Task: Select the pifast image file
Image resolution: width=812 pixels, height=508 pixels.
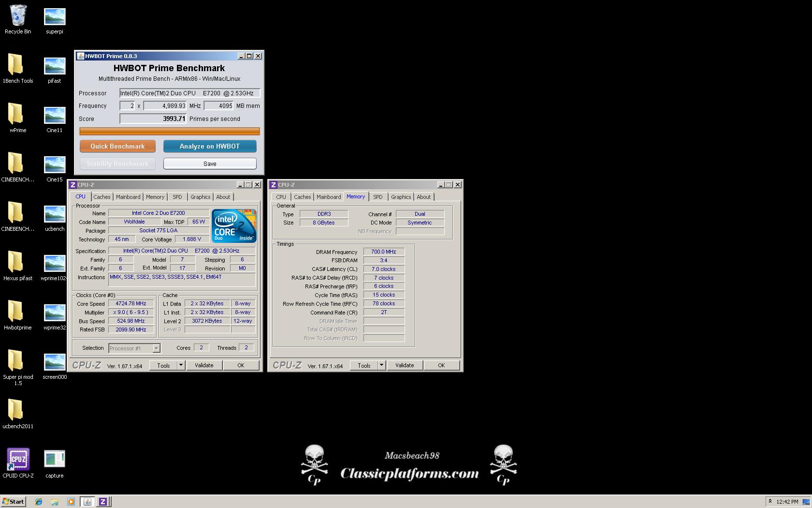Action: point(55,70)
